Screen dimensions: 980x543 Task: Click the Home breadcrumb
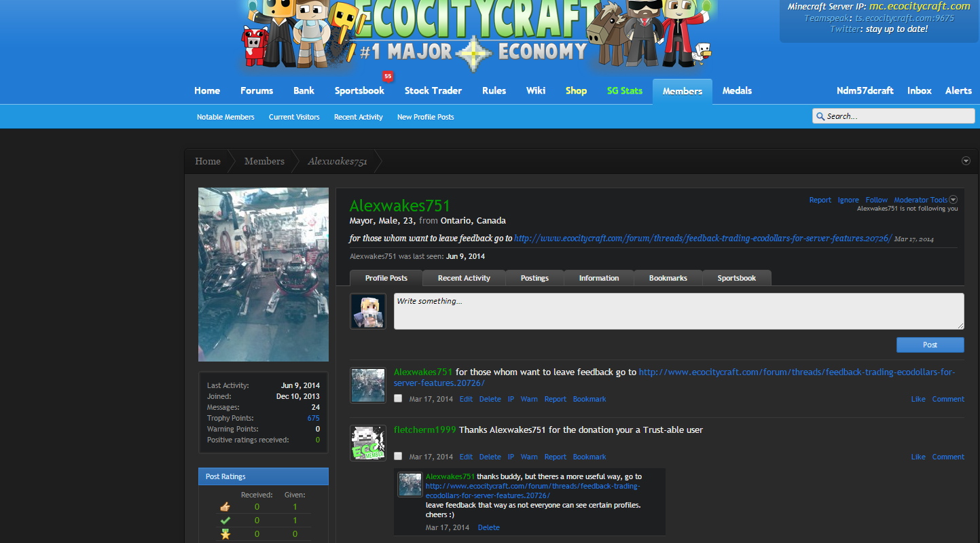(208, 161)
